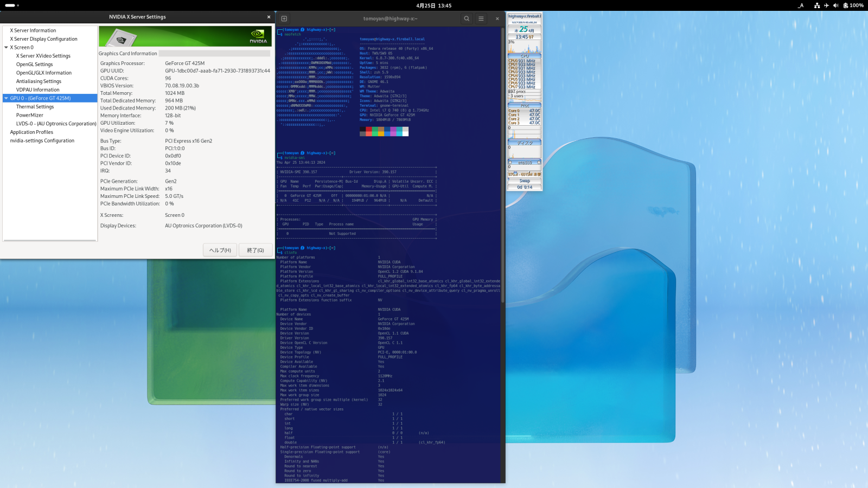Open the input method indicator
Viewport: 868px width, 488px height.
coord(801,5)
